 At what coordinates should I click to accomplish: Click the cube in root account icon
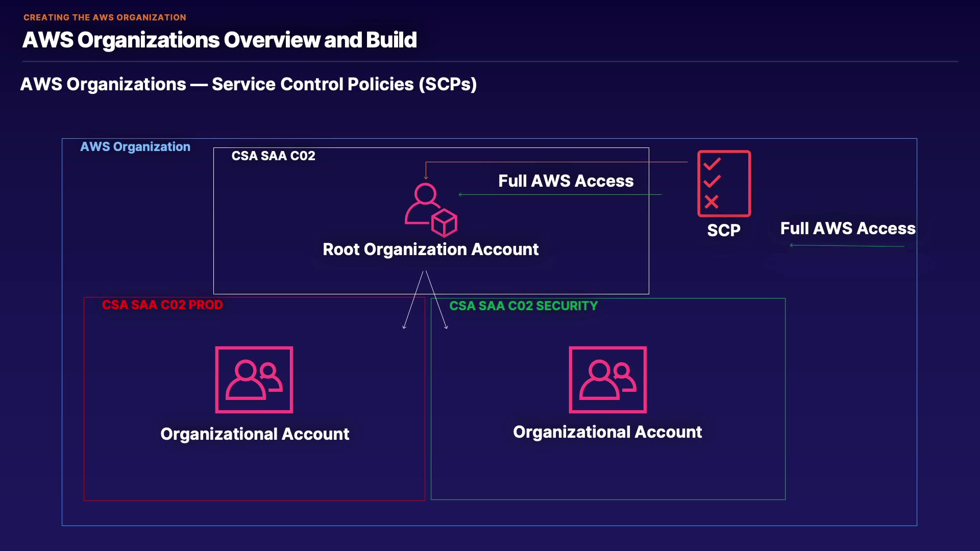pyautogui.click(x=444, y=223)
